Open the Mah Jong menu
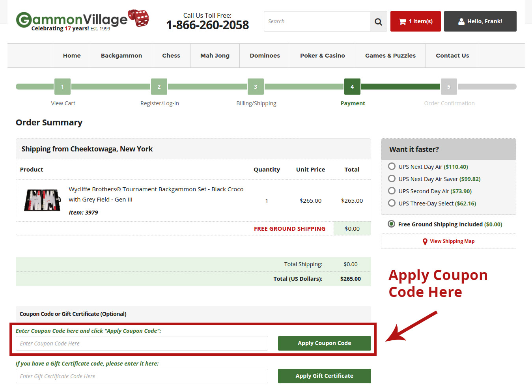This screenshot has height=392, width=532. [215, 56]
